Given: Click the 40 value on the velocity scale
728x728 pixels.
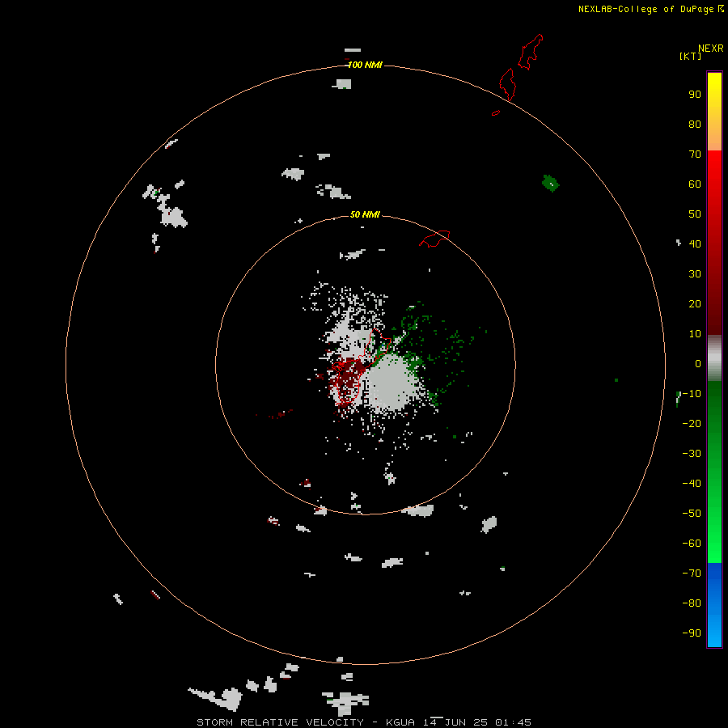Looking at the screenshot, I should 695,243.
